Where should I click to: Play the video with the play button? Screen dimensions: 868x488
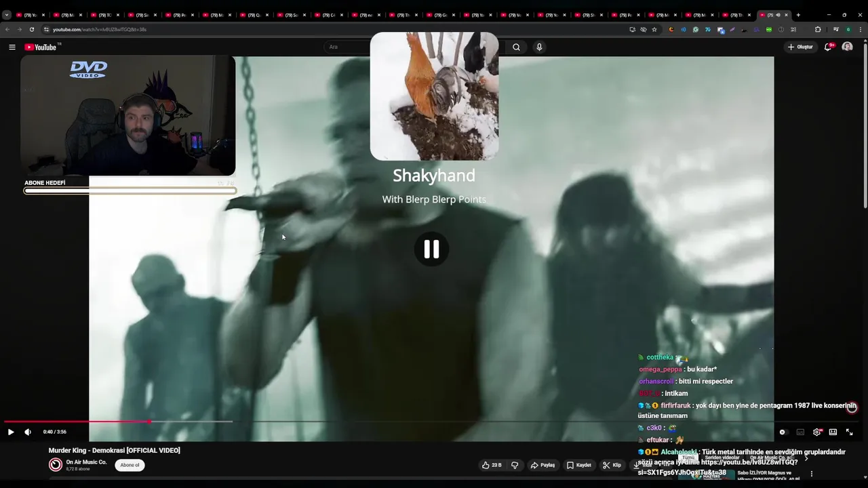point(11,432)
